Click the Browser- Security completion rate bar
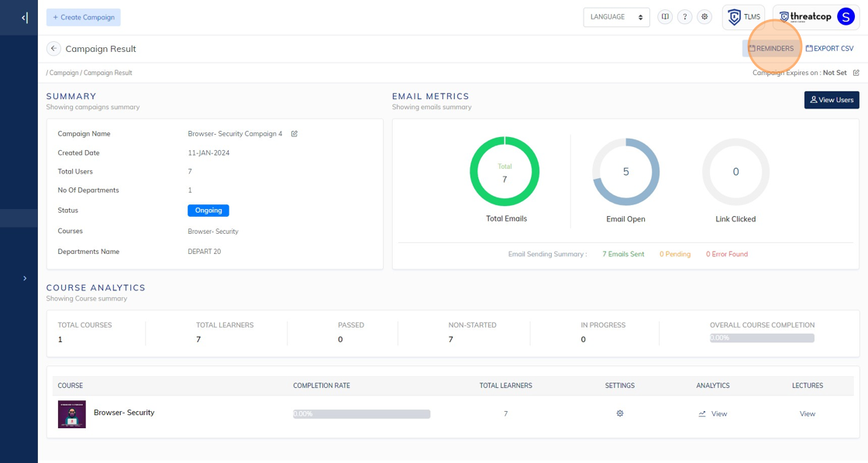Screen dimensions: 868x463 [361, 413]
